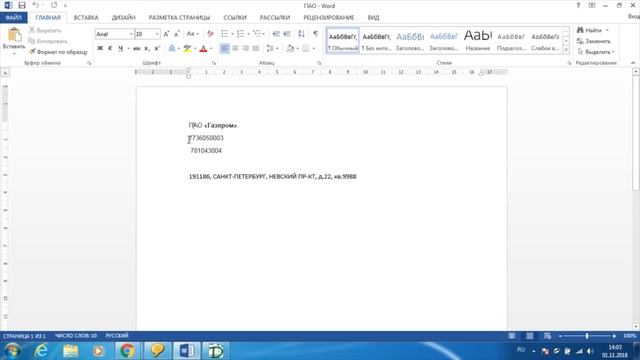Open Internet Explorer from the taskbar
Screen dimensions: 640x360
click(41, 351)
